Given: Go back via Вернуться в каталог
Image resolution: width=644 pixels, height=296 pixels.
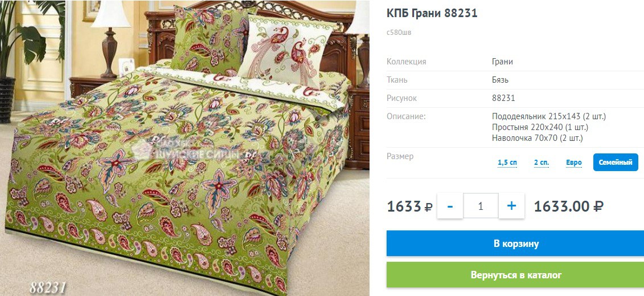Looking at the screenshot, I should tap(516, 275).
